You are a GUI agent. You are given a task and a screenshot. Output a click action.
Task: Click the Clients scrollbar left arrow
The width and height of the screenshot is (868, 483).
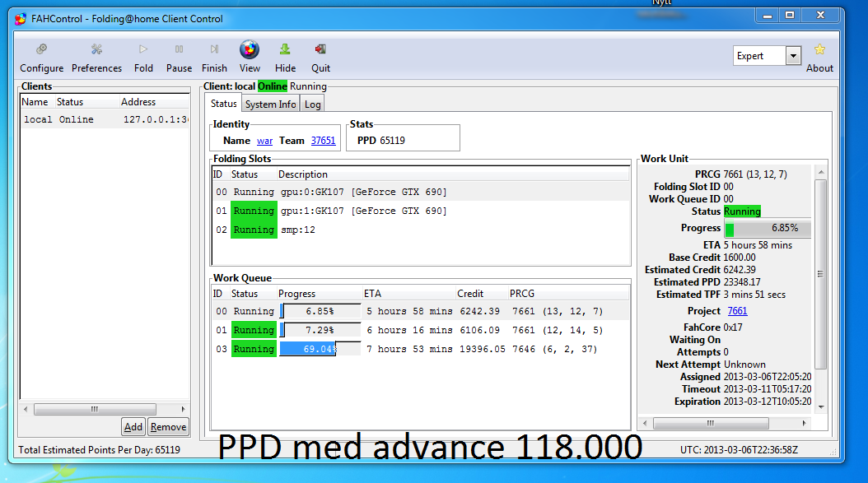26,410
